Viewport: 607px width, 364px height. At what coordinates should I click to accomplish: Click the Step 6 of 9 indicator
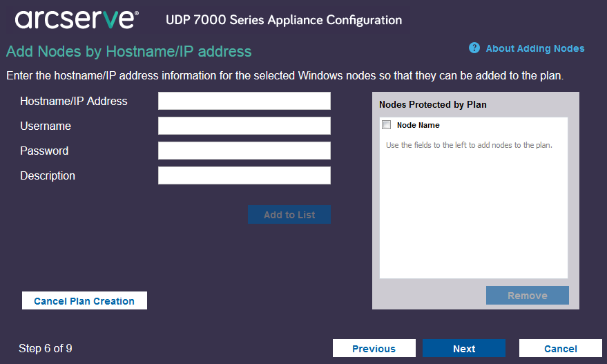click(46, 349)
